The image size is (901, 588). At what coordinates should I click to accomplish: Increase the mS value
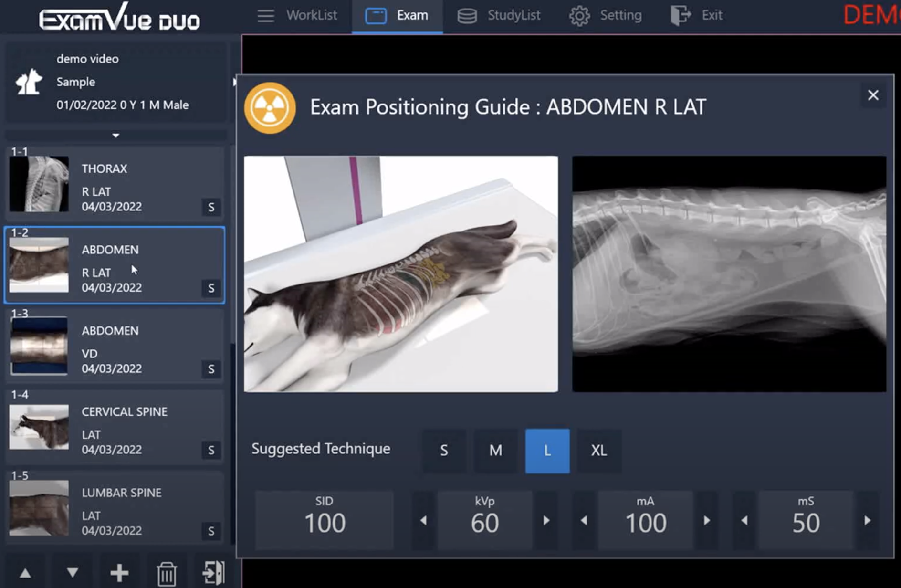point(867,520)
